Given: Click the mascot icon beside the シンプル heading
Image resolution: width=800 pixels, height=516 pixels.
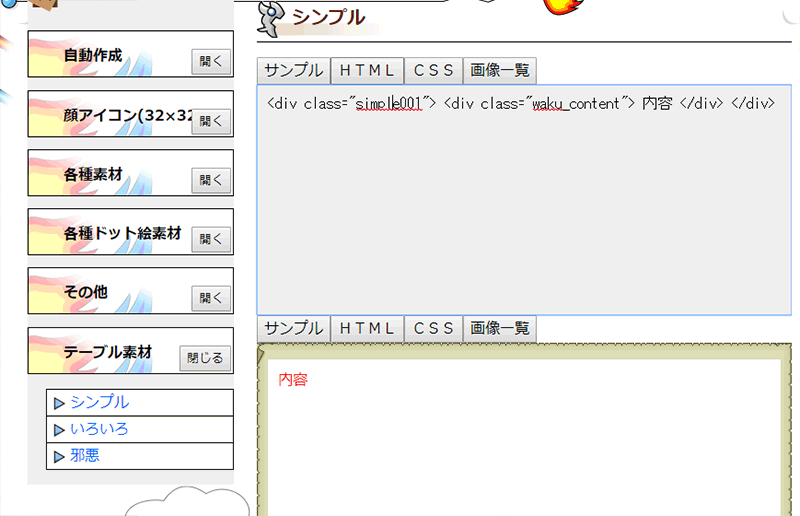Looking at the screenshot, I should [x=271, y=17].
